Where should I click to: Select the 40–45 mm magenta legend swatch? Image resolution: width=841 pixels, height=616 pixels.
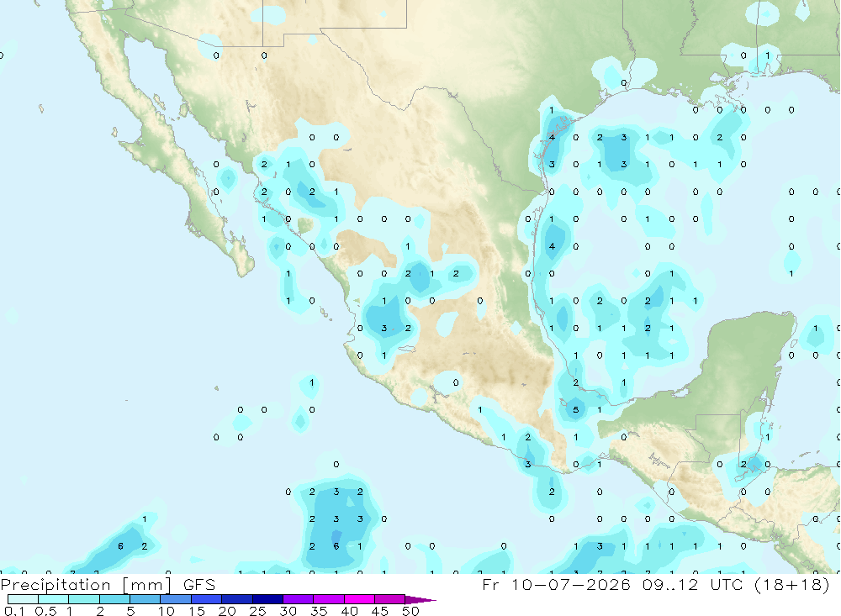point(359,599)
